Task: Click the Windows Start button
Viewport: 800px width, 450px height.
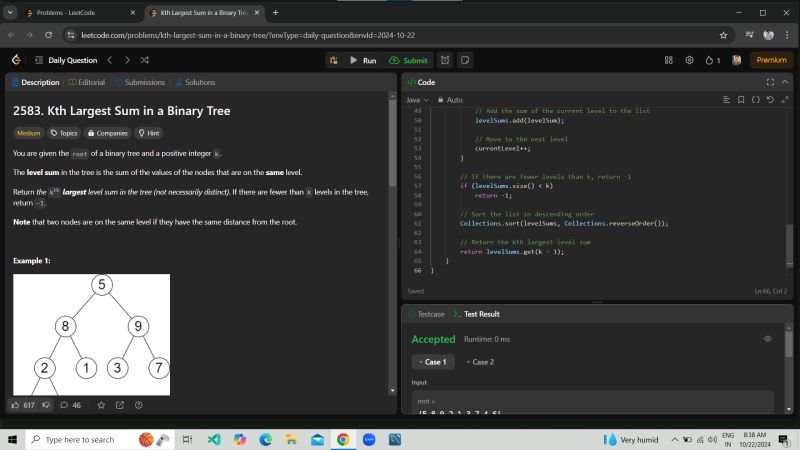Action: 12,439
